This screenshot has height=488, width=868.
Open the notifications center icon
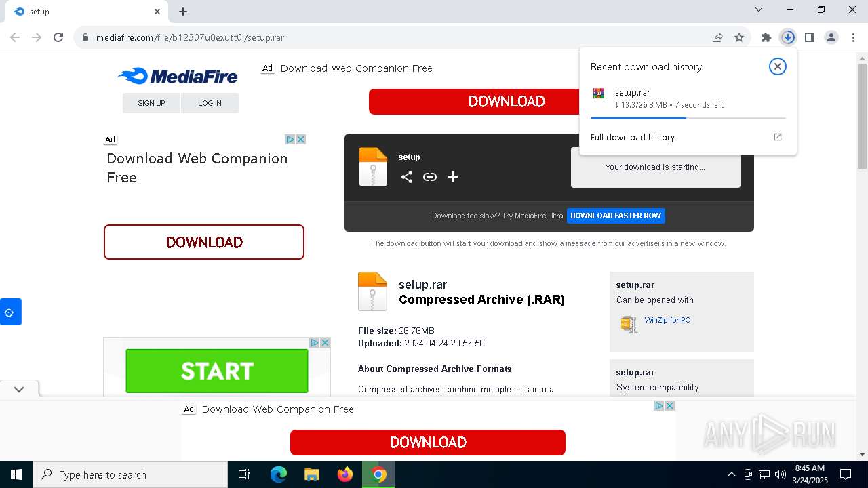tap(846, 474)
